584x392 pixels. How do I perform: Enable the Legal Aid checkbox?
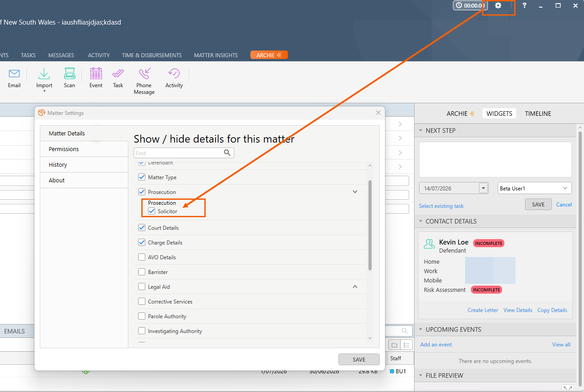pos(142,287)
